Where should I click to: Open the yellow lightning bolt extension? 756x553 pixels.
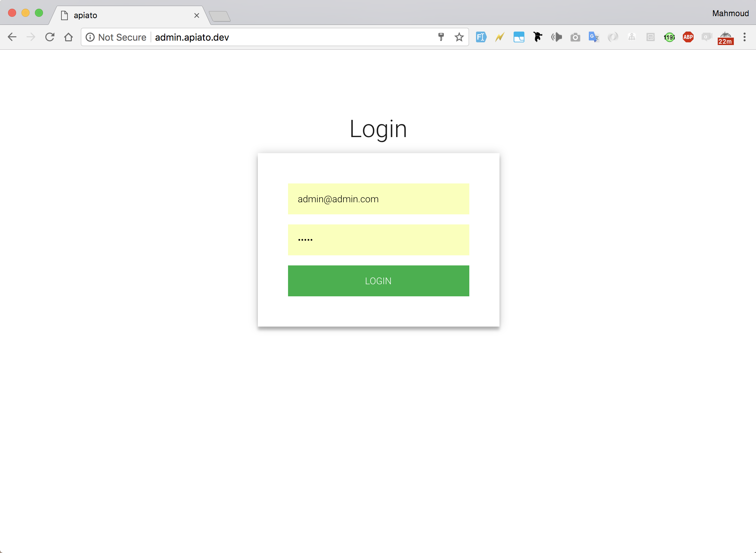(x=500, y=37)
